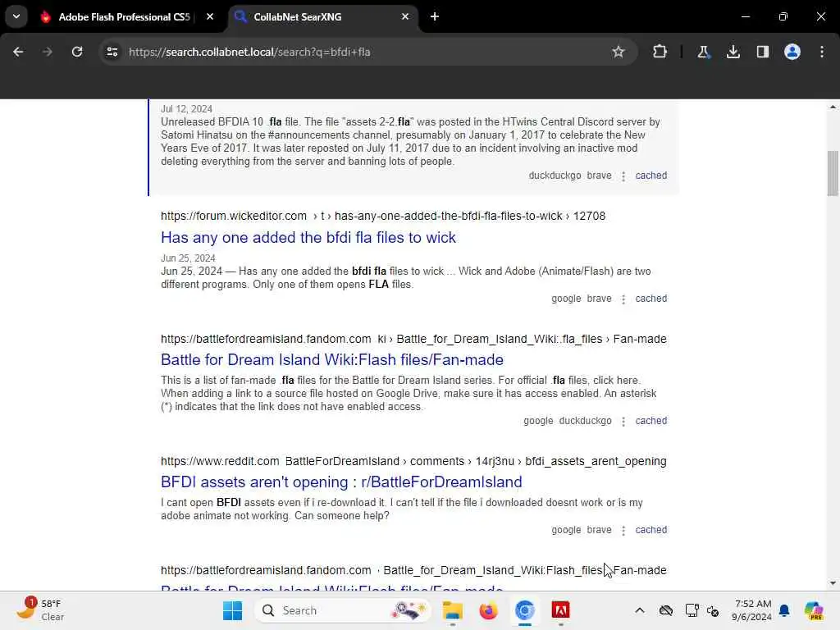Viewport: 840px width, 630px height.
Task: Click the forum.wickeditor.com result URL
Action: pyautogui.click(x=383, y=216)
